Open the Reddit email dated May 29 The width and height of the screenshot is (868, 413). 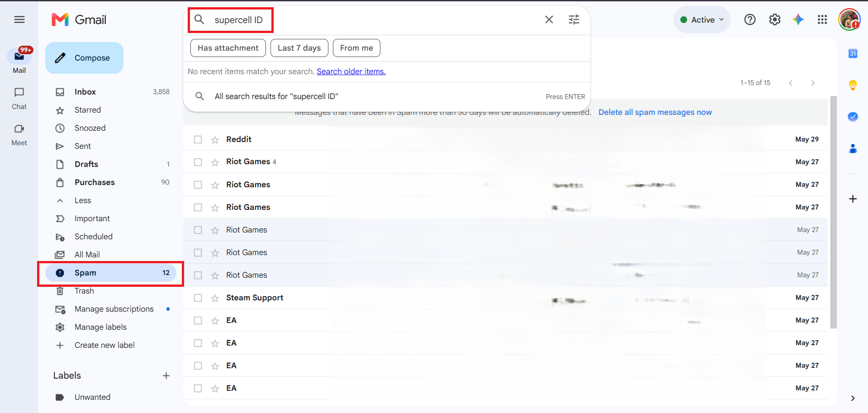click(505, 139)
